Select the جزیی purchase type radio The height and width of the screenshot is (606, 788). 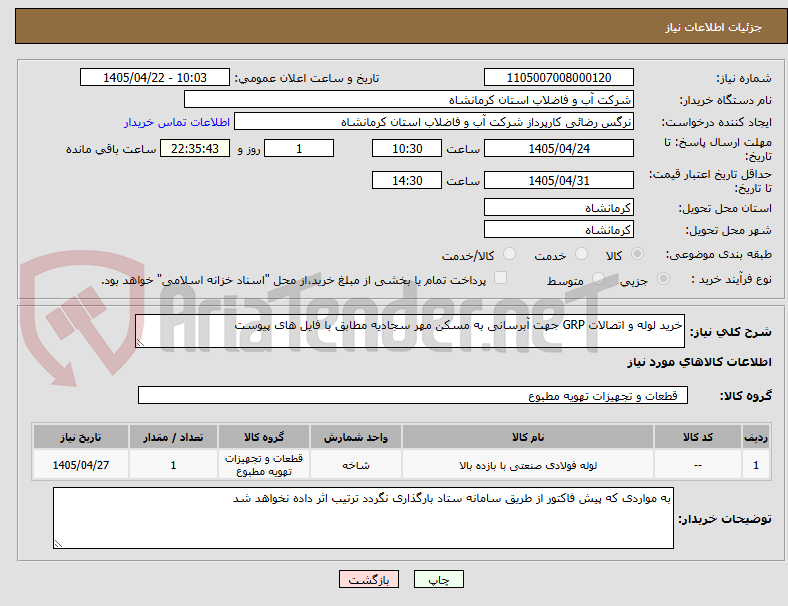point(663,279)
